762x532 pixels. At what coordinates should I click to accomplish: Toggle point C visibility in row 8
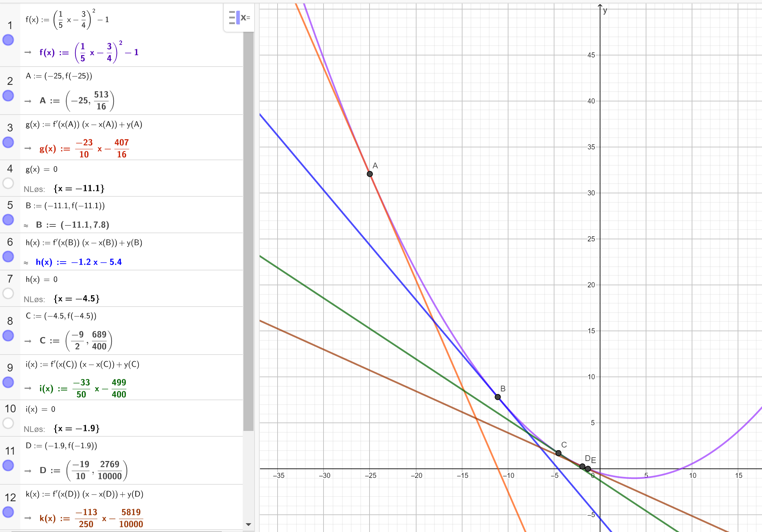point(8,336)
